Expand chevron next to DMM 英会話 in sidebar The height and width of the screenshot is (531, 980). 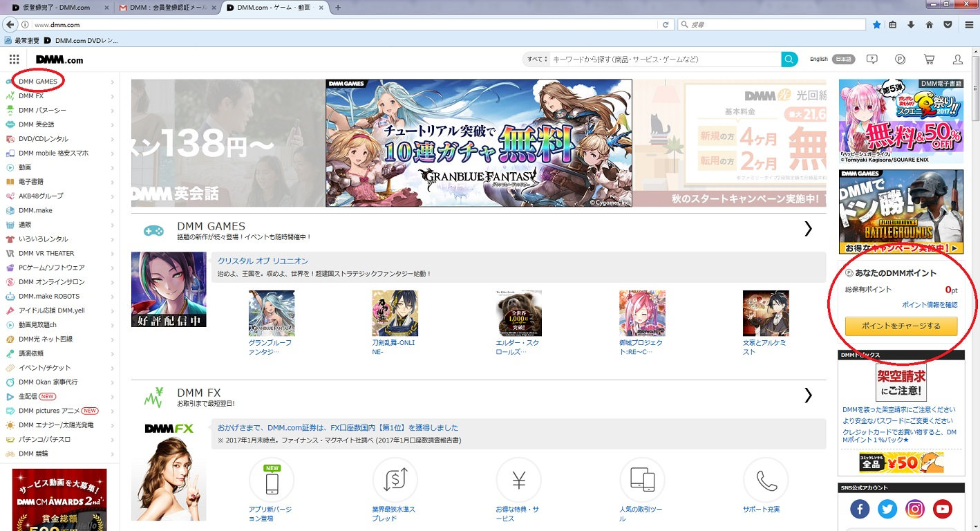113,124
